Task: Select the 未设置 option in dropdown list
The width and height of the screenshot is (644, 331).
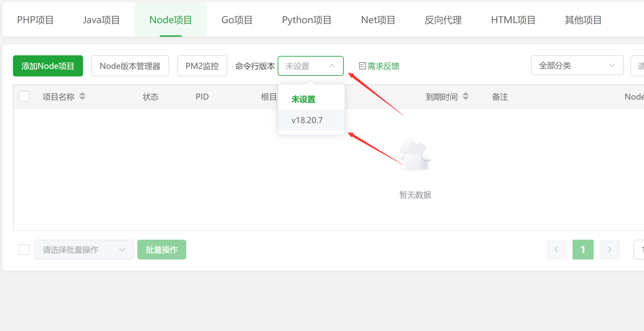Action: (x=303, y=99)
